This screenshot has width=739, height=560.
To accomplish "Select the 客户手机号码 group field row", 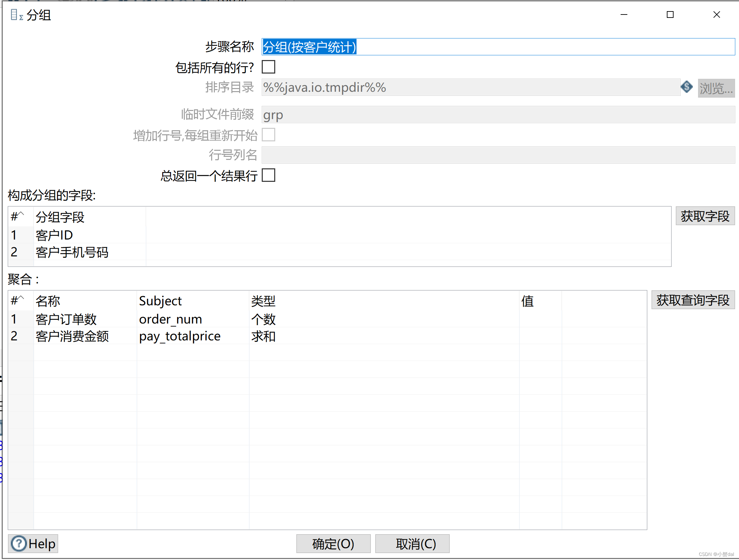I will [x=72, y=252].
